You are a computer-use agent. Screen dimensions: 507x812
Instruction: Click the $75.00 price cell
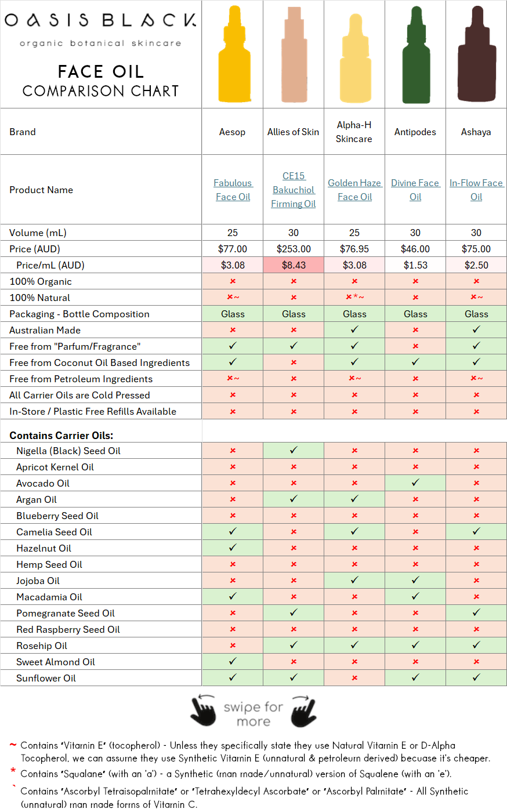coord(476,249)
